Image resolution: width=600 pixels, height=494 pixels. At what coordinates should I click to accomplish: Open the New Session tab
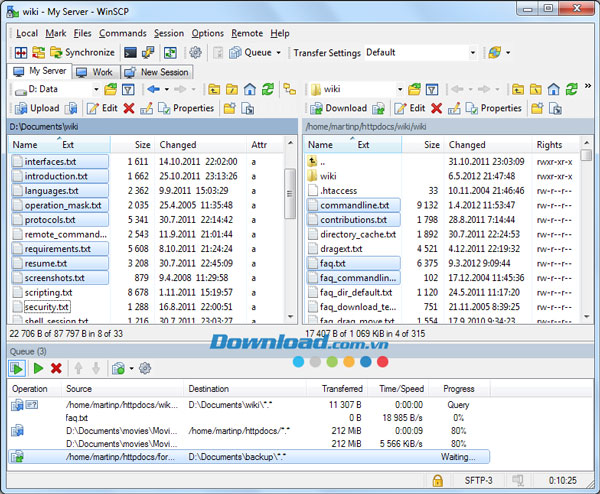click(x=157, y=72)
